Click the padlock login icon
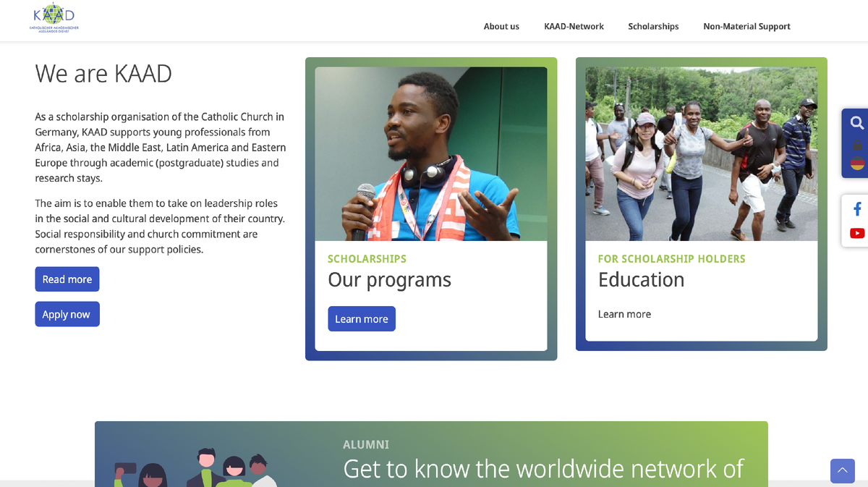The width and height of the screenshot is (868, 487). tap(857, 144)
